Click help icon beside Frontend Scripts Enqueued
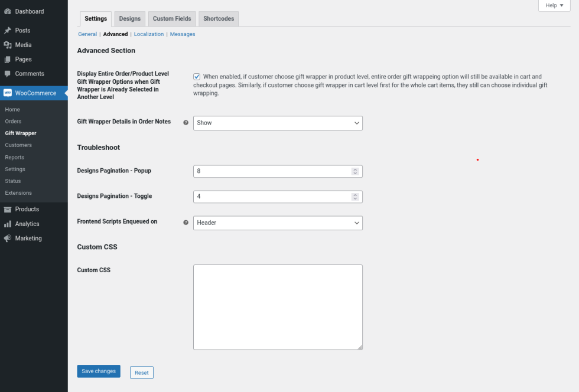This screenshot has height=392, width=579. pos(186,223)
